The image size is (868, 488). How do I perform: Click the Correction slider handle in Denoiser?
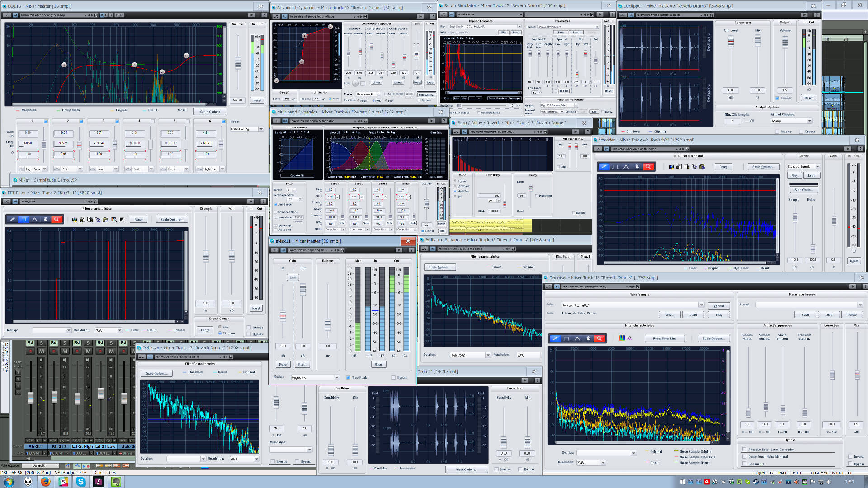[x=832, y=375]
